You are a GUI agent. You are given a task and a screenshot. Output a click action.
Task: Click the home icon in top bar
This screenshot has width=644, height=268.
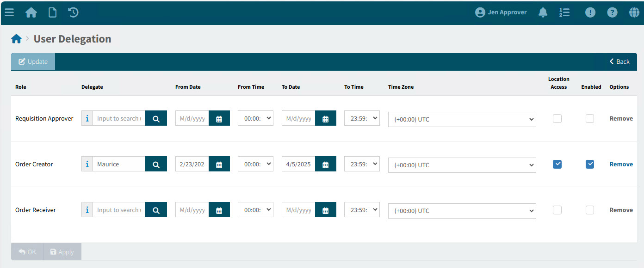(31, 12)
